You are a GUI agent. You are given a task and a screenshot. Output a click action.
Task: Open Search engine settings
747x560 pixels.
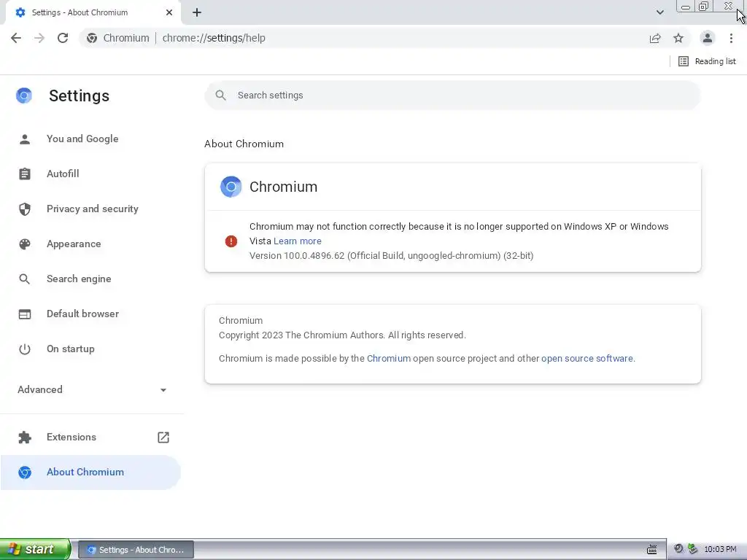[90, 279]
